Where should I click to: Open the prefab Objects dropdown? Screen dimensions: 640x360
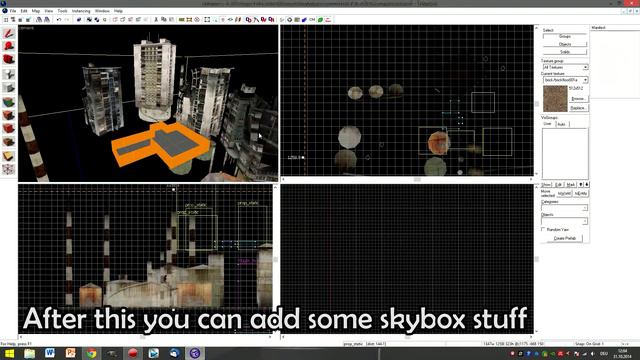565,221
